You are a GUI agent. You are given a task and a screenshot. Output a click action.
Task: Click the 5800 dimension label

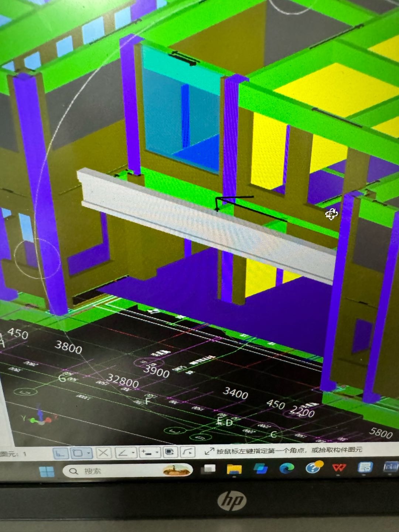tap(381, 432)
